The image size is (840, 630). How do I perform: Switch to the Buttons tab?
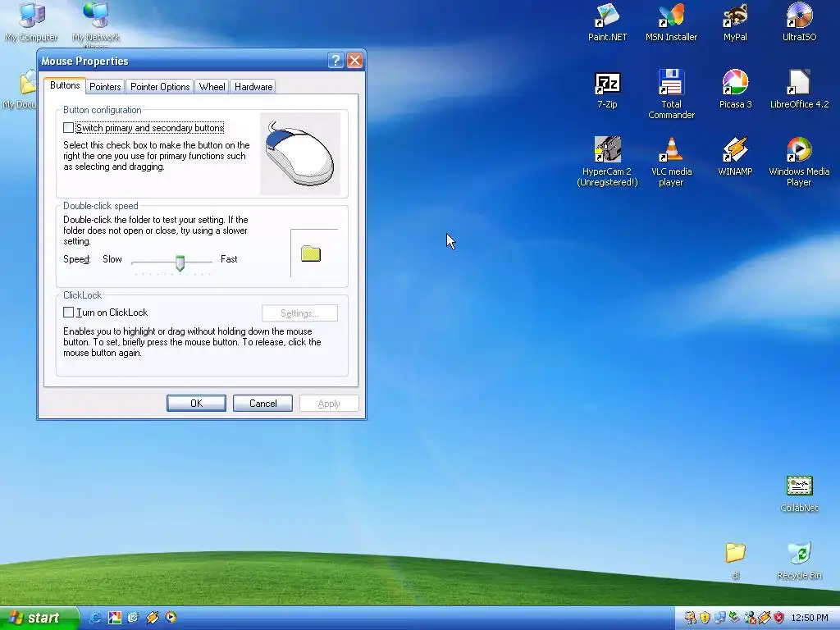click(x=65, y=85)
